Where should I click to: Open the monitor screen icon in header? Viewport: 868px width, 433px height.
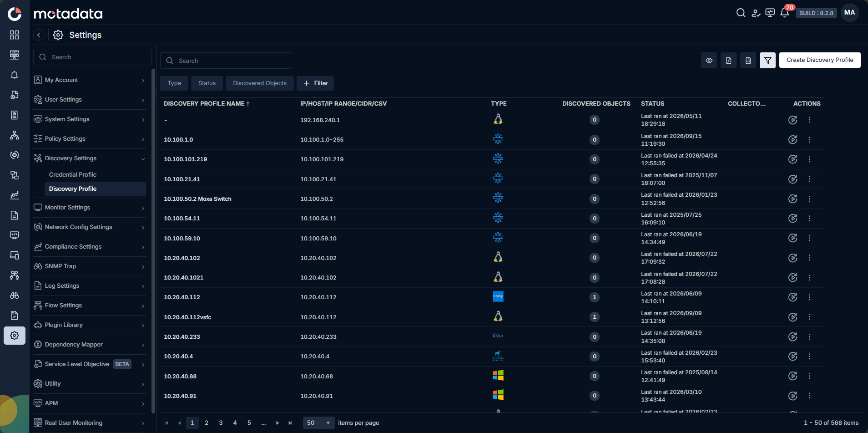tap(770, 13)
